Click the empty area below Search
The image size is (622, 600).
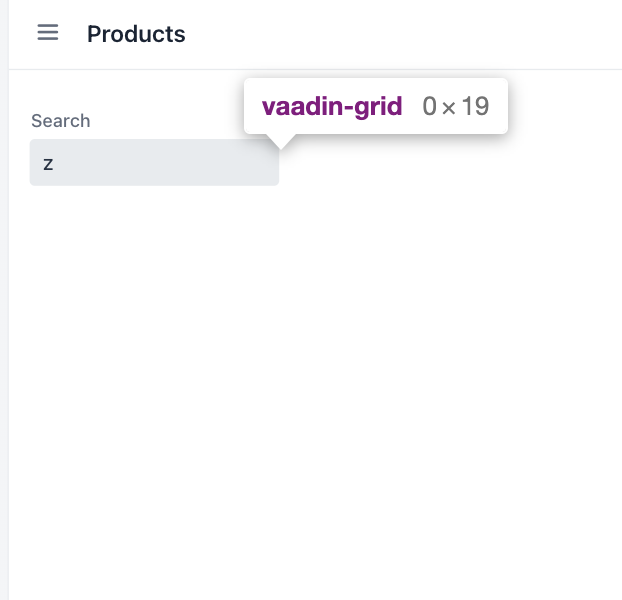(x=300, y=380)
